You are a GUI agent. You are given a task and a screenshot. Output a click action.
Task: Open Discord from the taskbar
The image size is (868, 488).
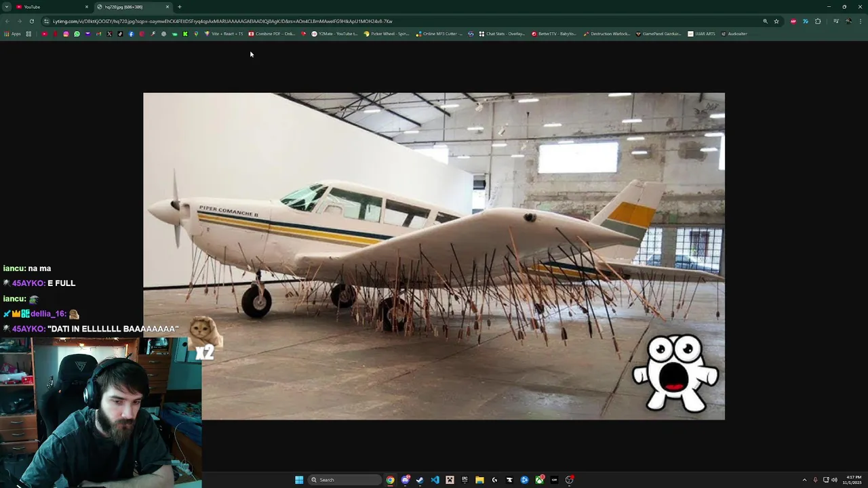click(405, 480)
